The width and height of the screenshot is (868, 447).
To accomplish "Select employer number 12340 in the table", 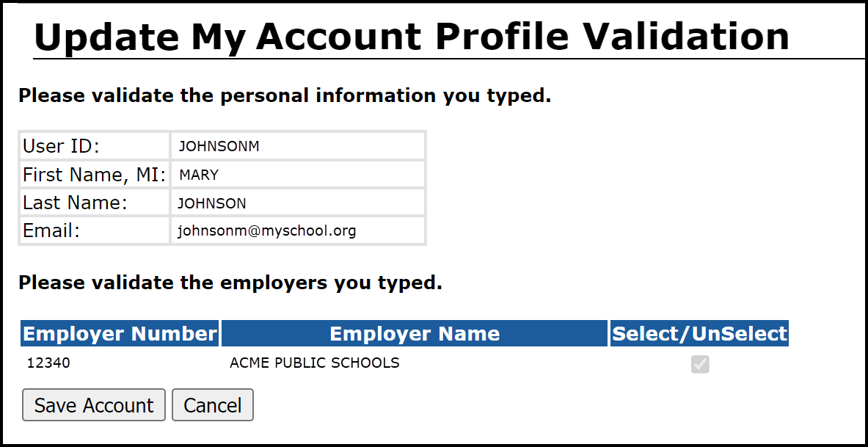I will (x=48, y=363).
